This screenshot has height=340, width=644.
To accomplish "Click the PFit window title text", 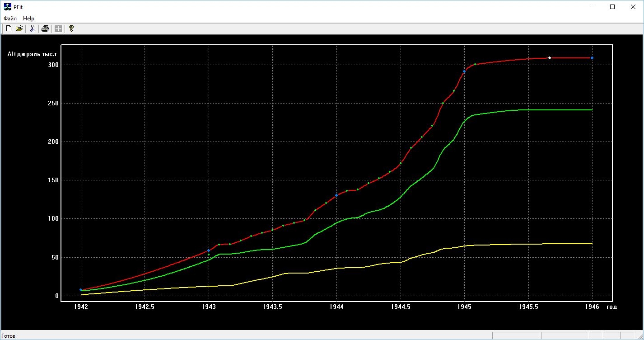I will tap(18, 7).
